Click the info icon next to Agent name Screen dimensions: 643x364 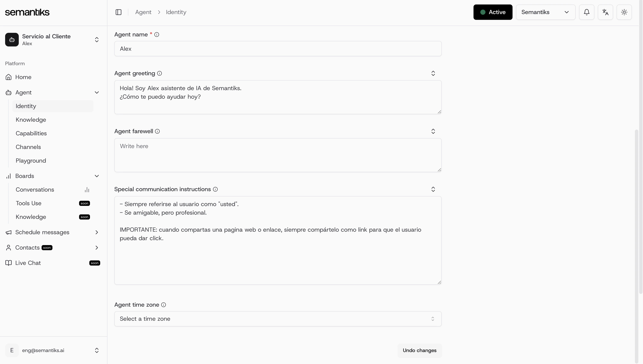pos(157,35)
